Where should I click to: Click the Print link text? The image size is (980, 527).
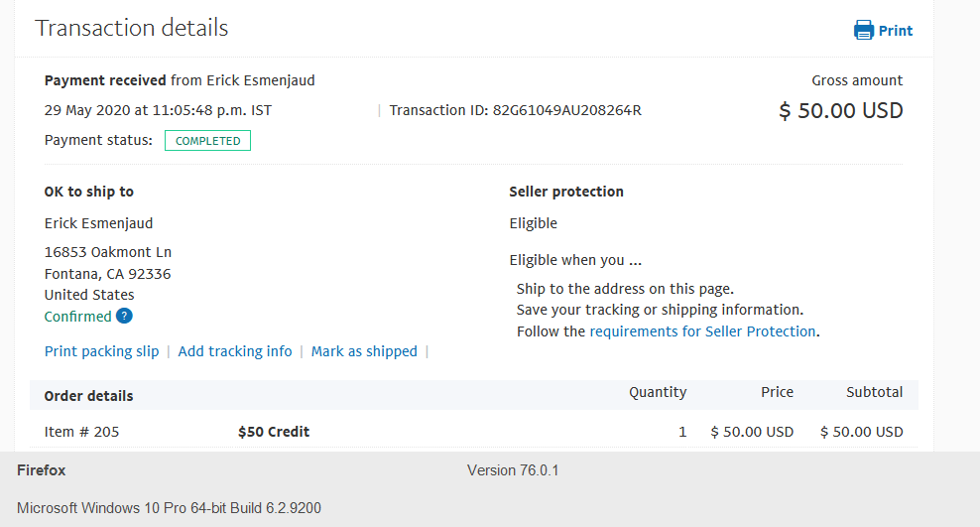tap(896, 31)
